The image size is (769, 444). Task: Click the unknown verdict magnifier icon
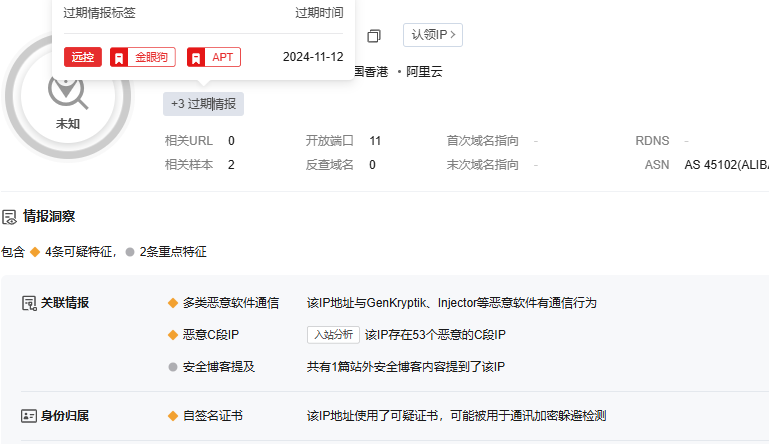pos(68,91)
